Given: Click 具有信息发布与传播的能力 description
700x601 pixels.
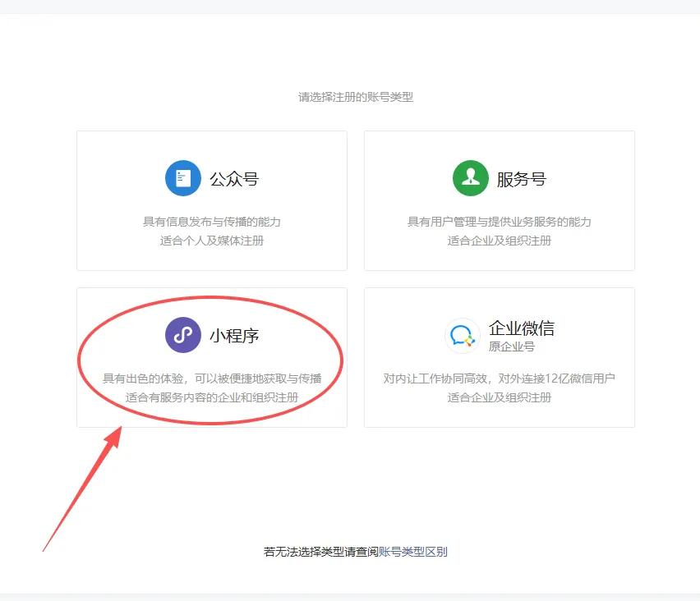Looking at the screenshot, I should coord(212,222).
